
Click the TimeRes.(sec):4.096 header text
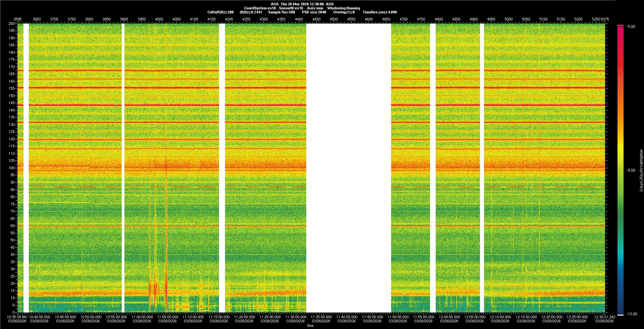point(380,12)
